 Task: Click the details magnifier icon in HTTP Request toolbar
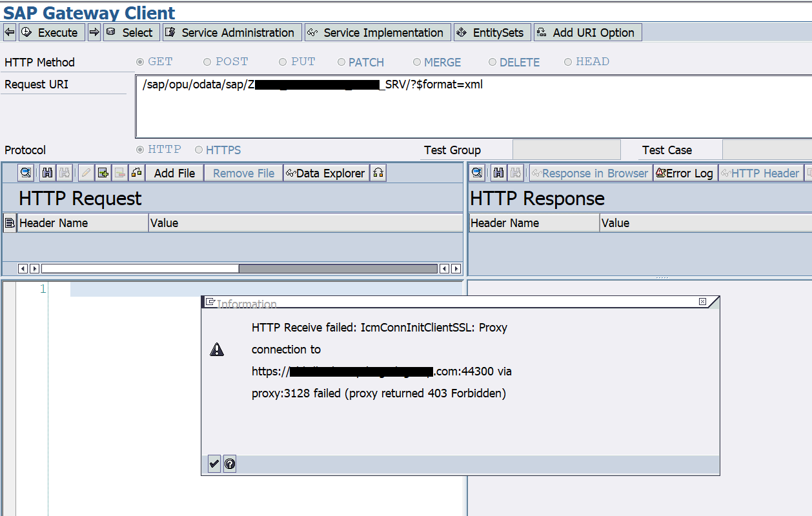point(26,173)
